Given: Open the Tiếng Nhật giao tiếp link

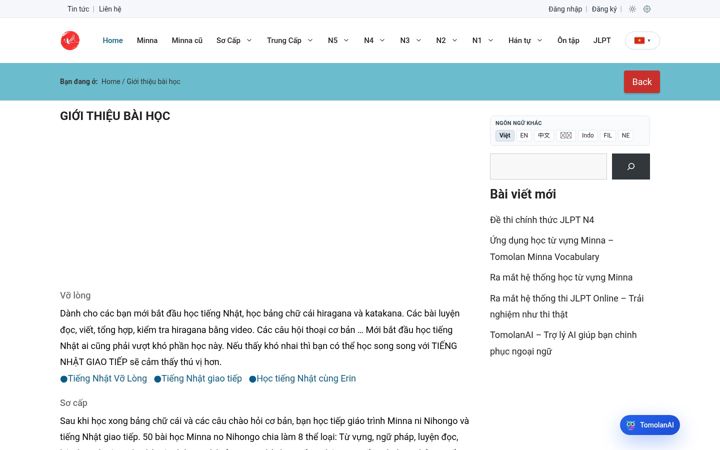Looking at the screenshot, I should pos(198,379).
